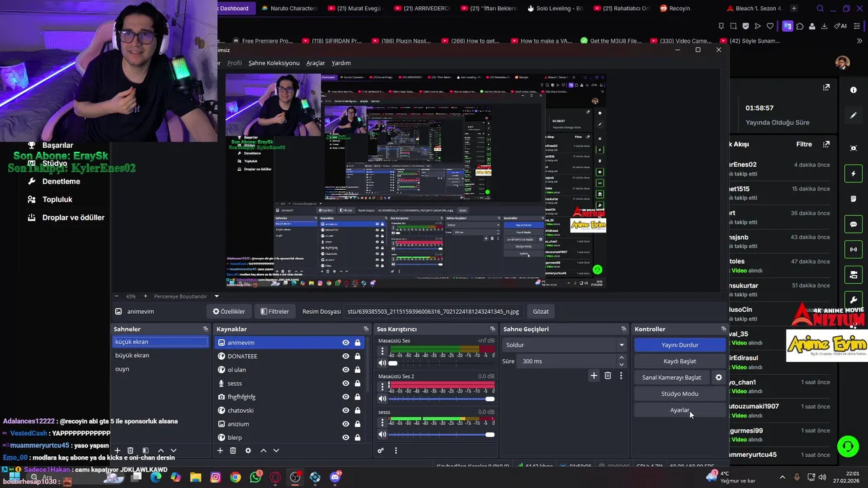868x488 pixels.
Task: Add a scene transition with plus icon
Action: (x=594, y=375)
